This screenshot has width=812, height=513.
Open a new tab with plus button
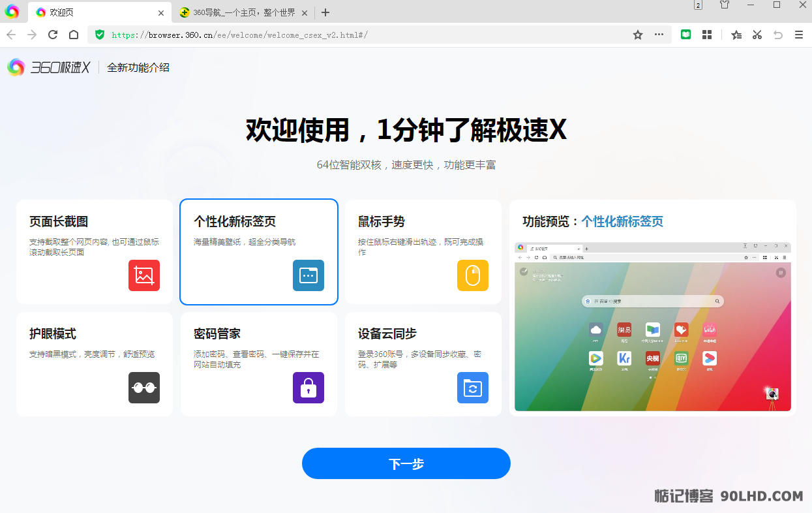325,12
